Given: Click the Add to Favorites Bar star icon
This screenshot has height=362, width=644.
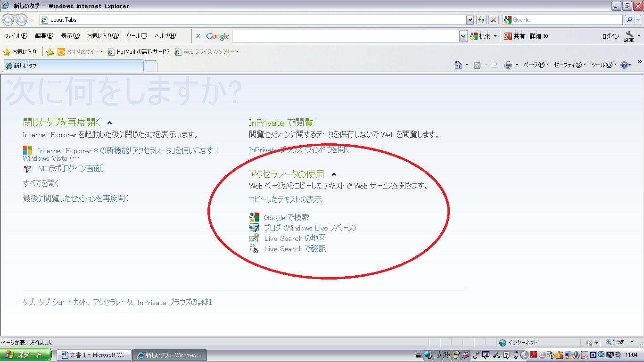Looking at the screenshot, I should [x=50, y=52].
